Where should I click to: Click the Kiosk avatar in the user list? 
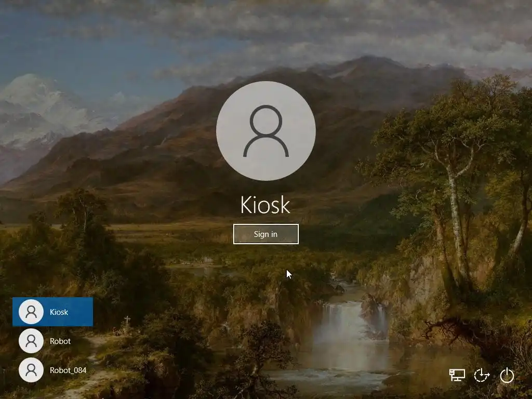31,312
